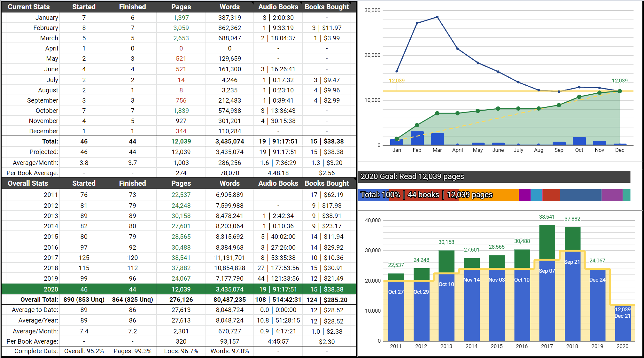Click the Complete Data Overall 95.2% cell

pos(84,351)
